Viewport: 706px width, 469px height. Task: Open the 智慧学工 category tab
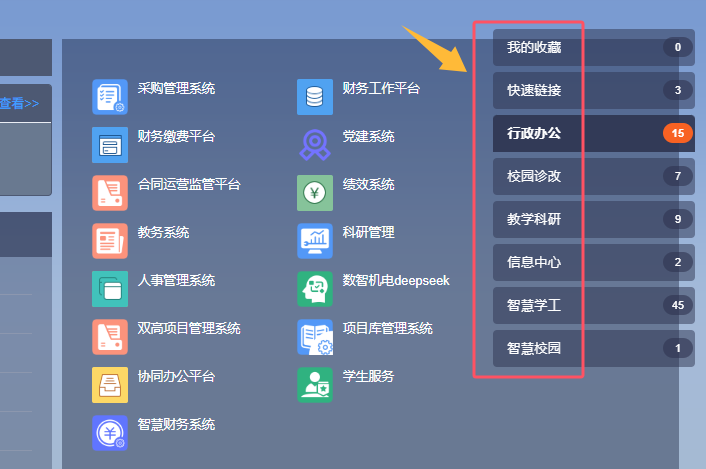(593, 305)
